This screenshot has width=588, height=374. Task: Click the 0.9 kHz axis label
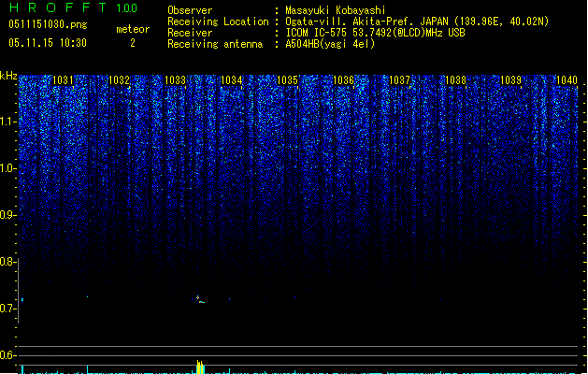8,215
